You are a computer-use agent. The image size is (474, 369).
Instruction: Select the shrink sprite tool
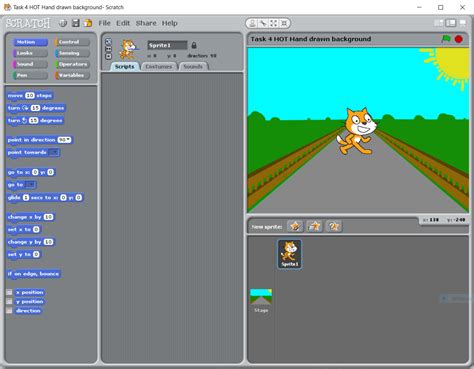tap(284, 23)
